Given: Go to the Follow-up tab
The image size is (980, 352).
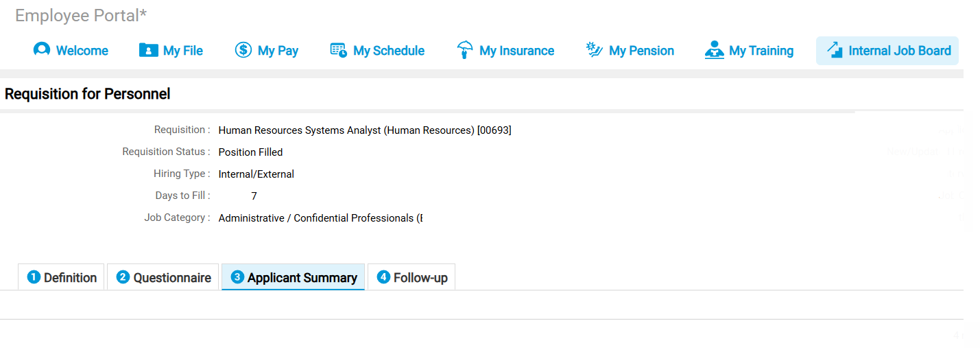Looking at the screenshot, I should tap(411, 277).
